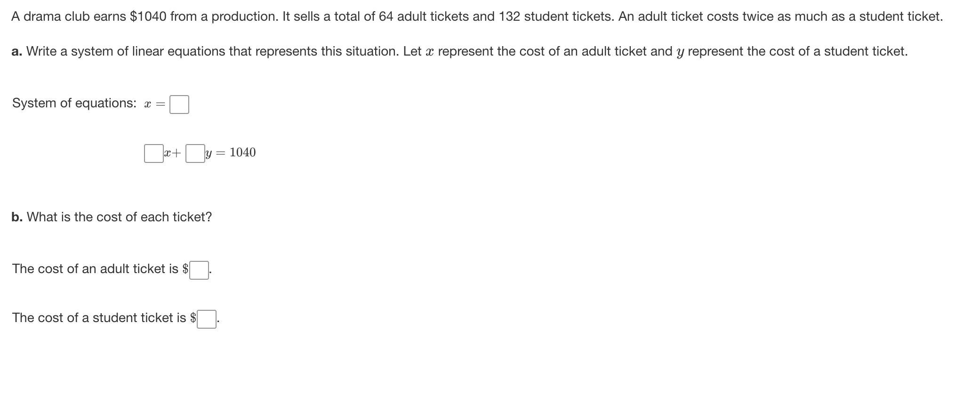Viewport: 980px width, 404px height.
Task: Click the italic x in part a instructions
Action: pos(429,52)
